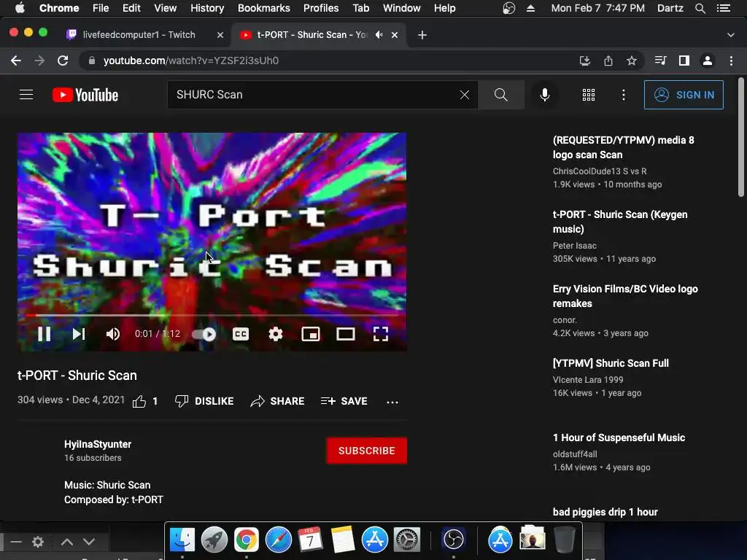Screen dimensions: 747x560
Task: Open Chrome profile avatar
Action: [x=708, y=61]
